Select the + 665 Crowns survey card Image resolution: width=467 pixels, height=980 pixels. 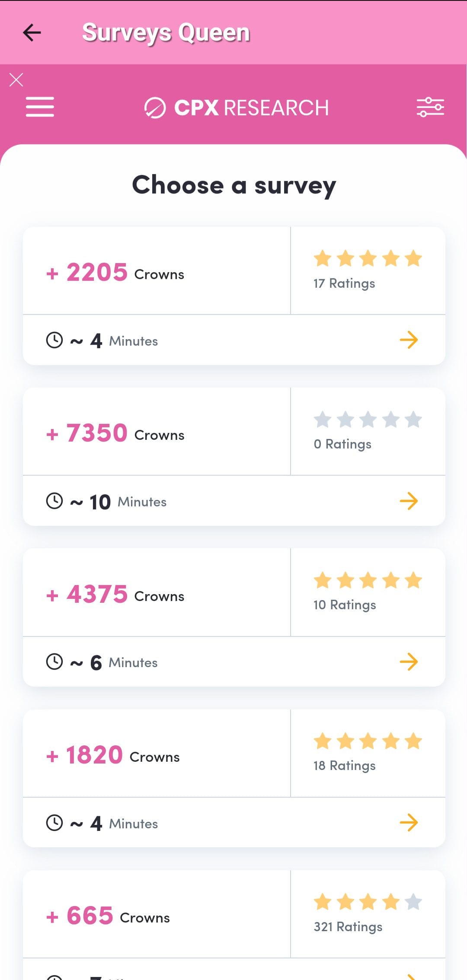(234, 925)
